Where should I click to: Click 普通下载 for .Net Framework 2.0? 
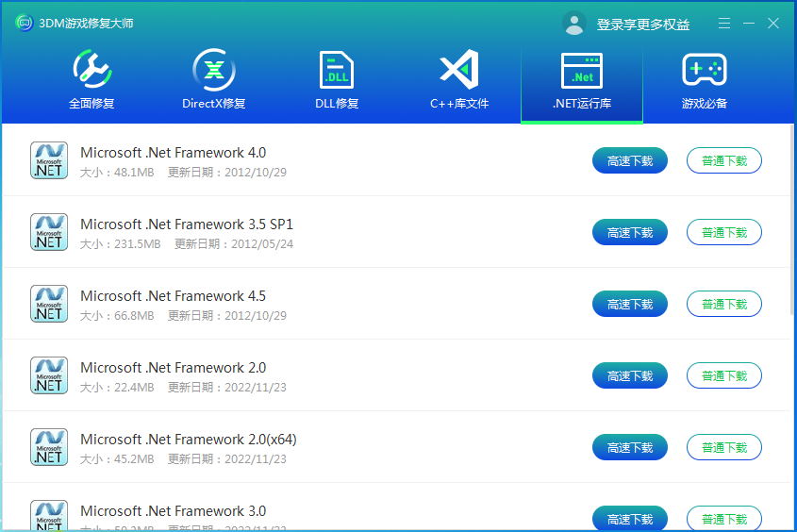(724, 375)
